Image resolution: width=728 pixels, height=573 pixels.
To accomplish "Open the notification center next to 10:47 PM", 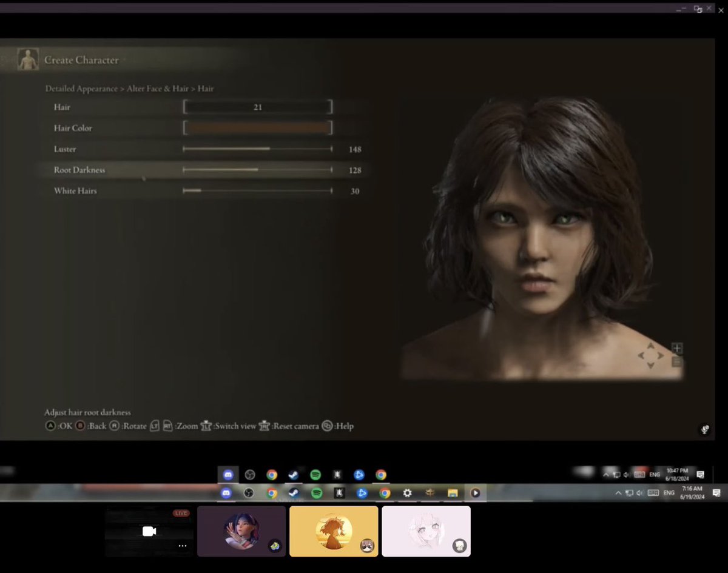I will 701,474.
